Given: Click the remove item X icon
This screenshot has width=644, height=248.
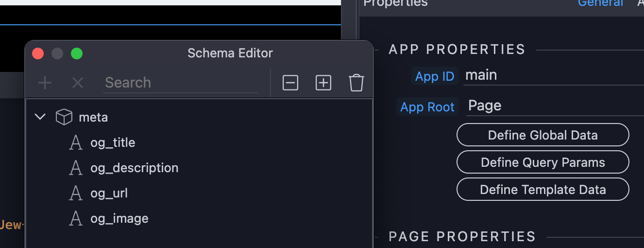Looking at the screenshot, I should click(78, 83).
